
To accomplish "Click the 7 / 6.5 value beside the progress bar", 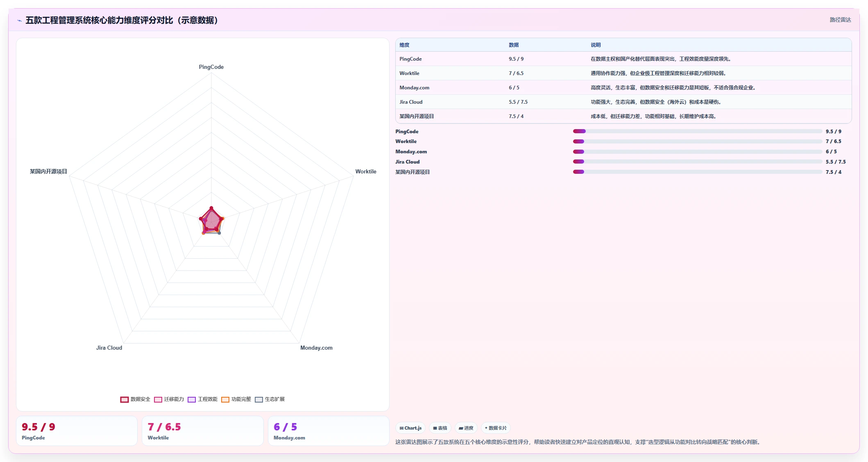I will [x=834, y=141].
